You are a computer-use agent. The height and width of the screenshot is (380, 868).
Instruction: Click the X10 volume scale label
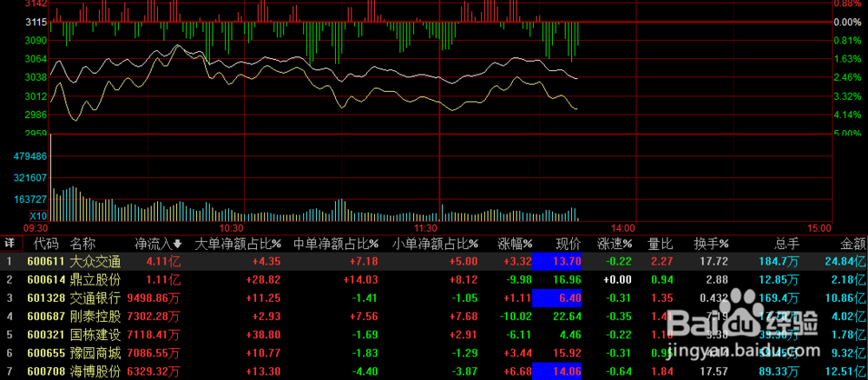point(38,216)
